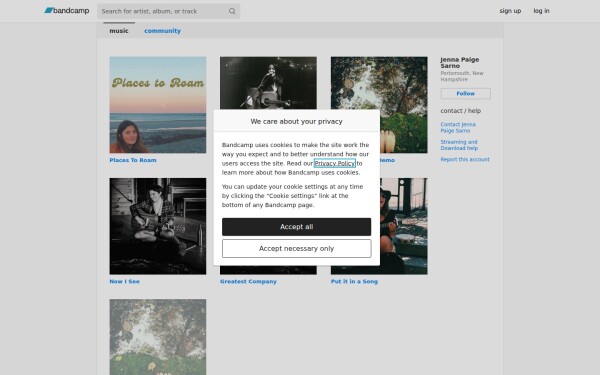The height and width of the screenshot is (375, 600).
Task: Follow Jenna Paige Sarno
Action: click(465, 93)
